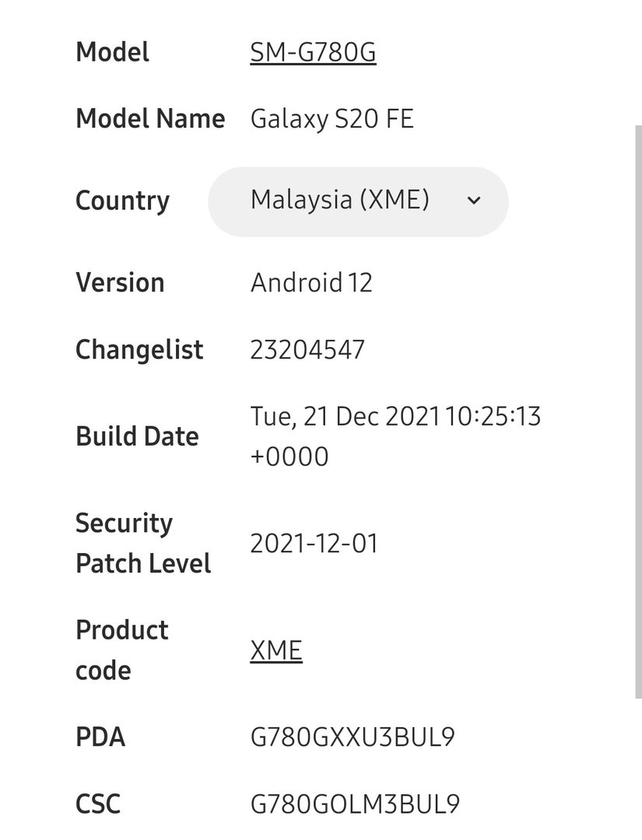
Task: Click the Changelist label
Action: (139, 349)
